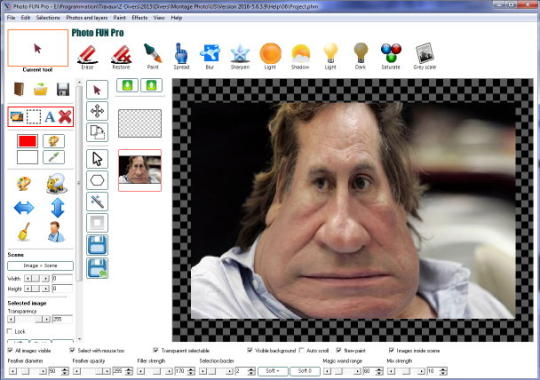Image resolution: width=540 pixels, height=380 pixels.
Task: Add a text layer with A icon
Action: point(49,117)
